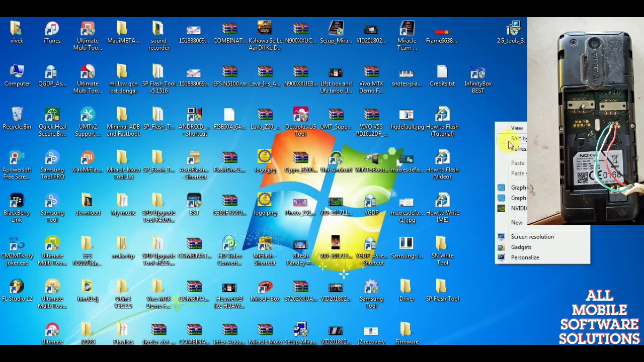Open Miracle Team shortcut
The height and width of the screenshot is (362, 644).
coord(407,36)
